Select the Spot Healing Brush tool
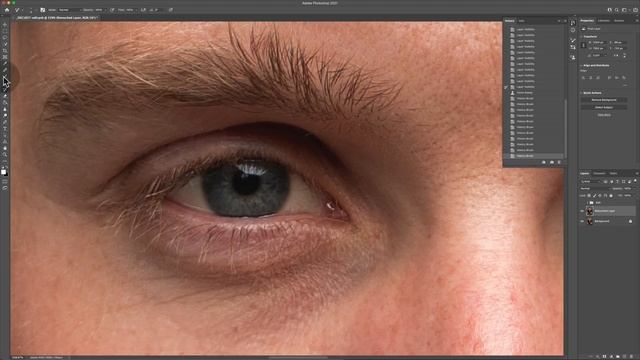 (5, 70)
